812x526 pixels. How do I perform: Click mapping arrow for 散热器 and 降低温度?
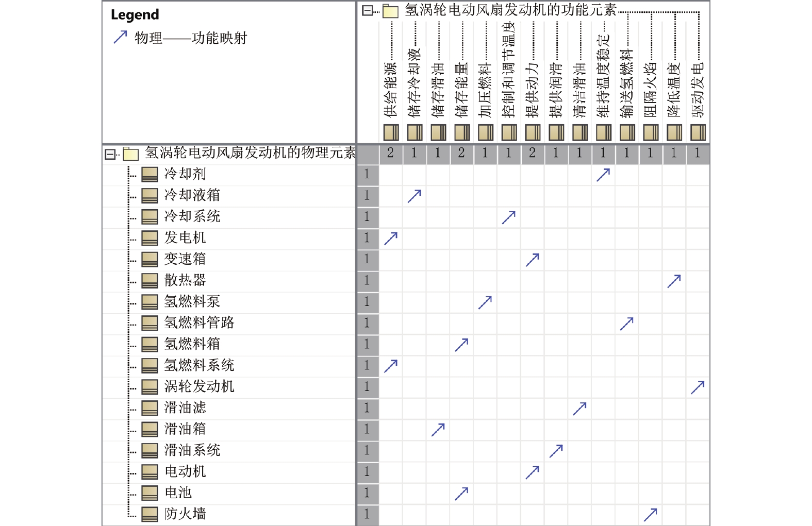tap(674, 281)
